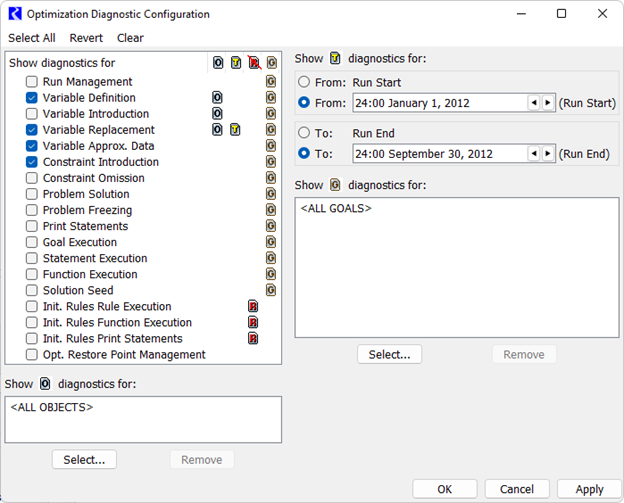
Task: Uncheck the Constraint Introduction checkbox
Action: point(32,162)
